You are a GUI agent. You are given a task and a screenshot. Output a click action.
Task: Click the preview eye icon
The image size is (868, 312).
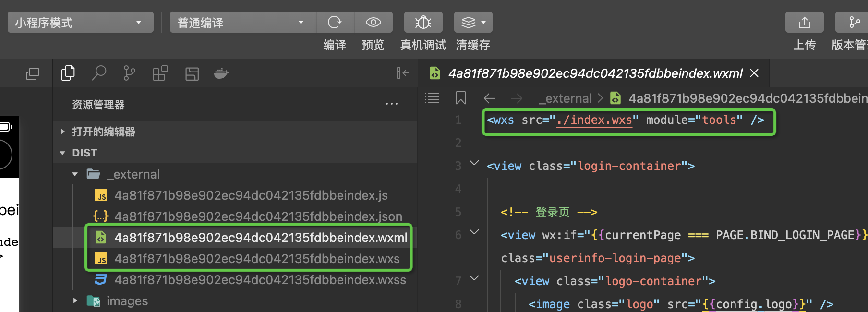coord(373,22)
